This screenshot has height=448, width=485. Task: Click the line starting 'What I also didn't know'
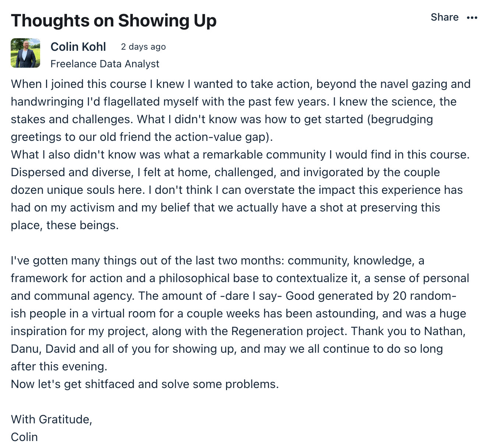click(x=240, y=154)
